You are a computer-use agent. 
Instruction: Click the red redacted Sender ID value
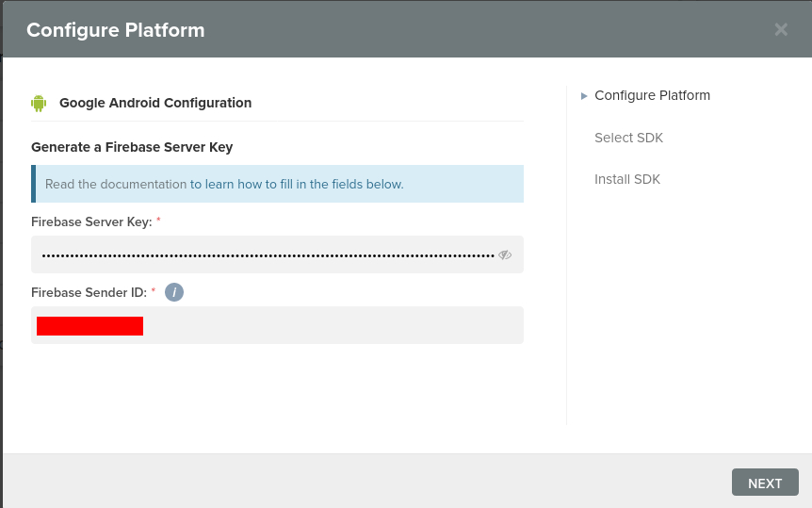coord(89,326)
